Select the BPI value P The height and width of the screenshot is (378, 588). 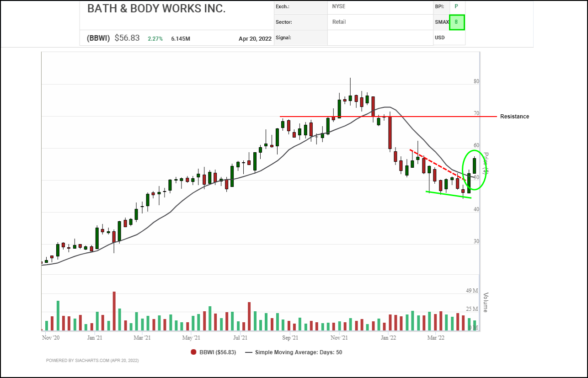pos(456,7)
